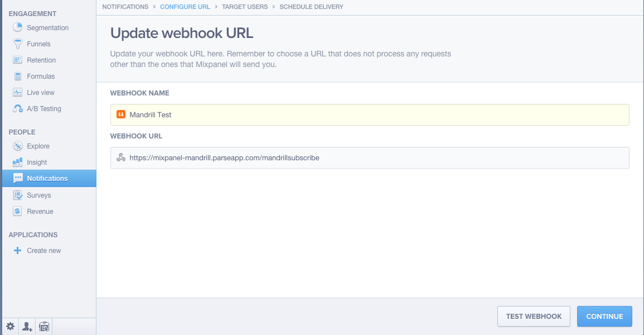Click the Formulas calculator icon
This screenshot has width=644, height=335.
[18, 76]
